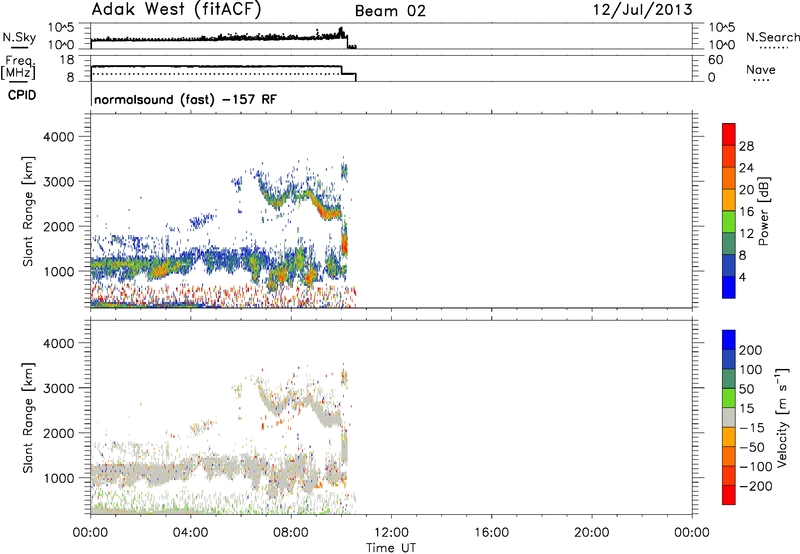Click the date '12/Jul/2013'
The height and width of the screenshot is (554, 800).
pos(642,10)
